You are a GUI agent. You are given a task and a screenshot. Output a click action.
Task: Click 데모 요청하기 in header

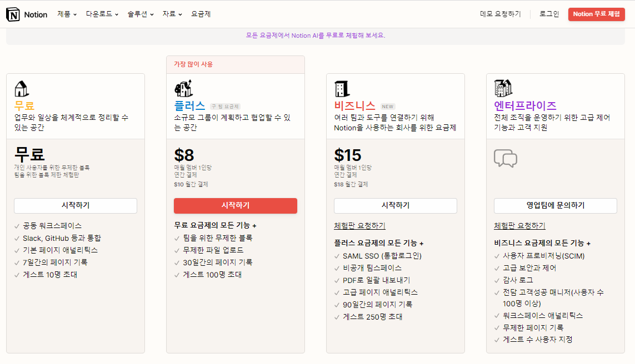tap(500, 14)
